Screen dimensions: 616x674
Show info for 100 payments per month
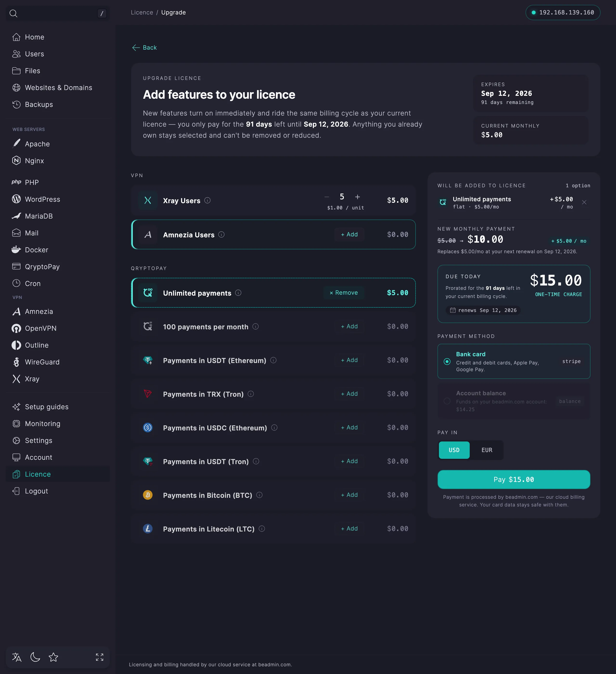[256, 327]
